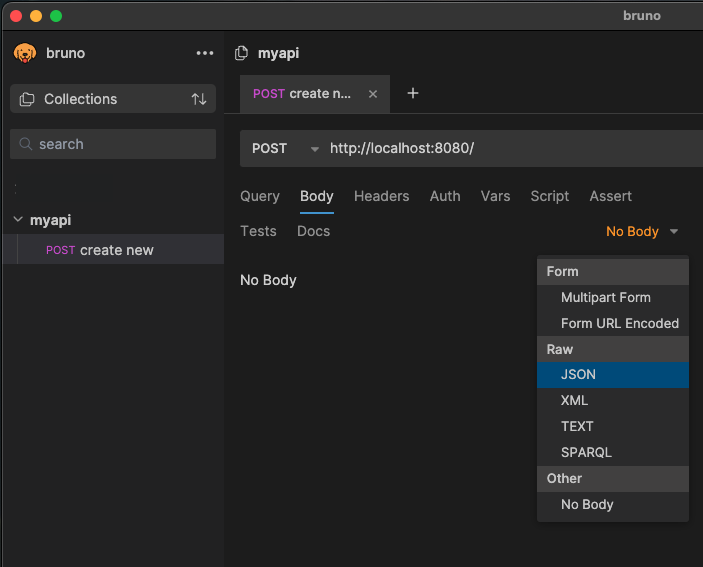The height and width of the screenshot is (567, 703).
Task: Click the red window close button
Action: [16, 16]
